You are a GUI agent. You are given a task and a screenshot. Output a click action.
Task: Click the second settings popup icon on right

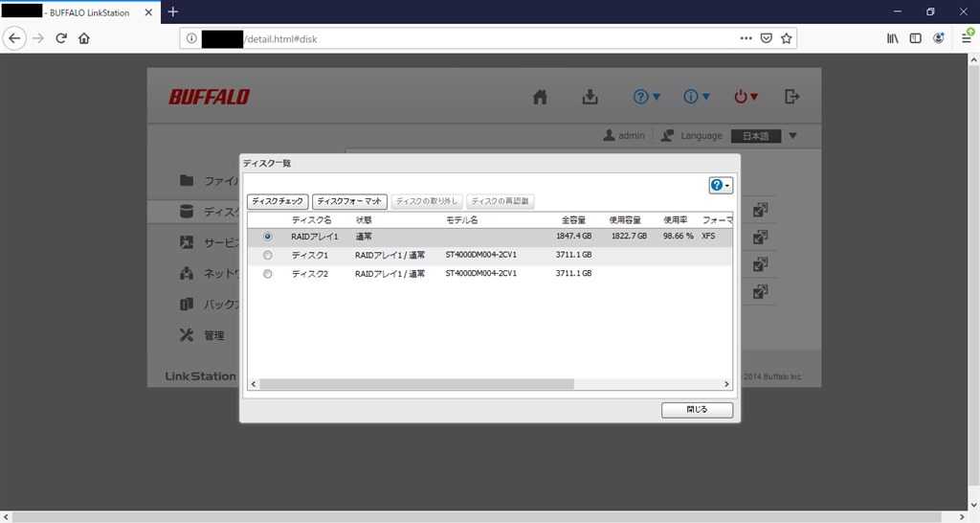[760, 238]
